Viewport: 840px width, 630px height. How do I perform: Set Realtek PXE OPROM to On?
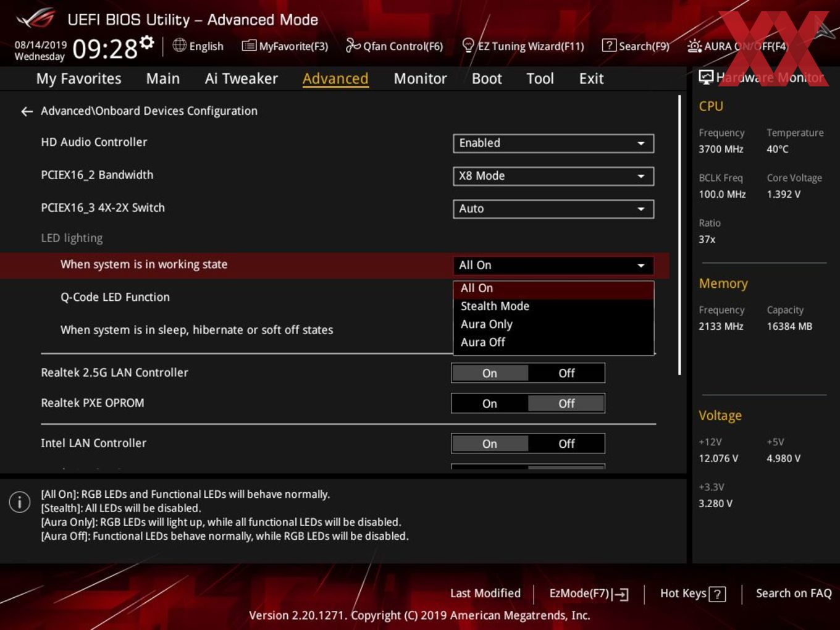click(x=490, y=403)
